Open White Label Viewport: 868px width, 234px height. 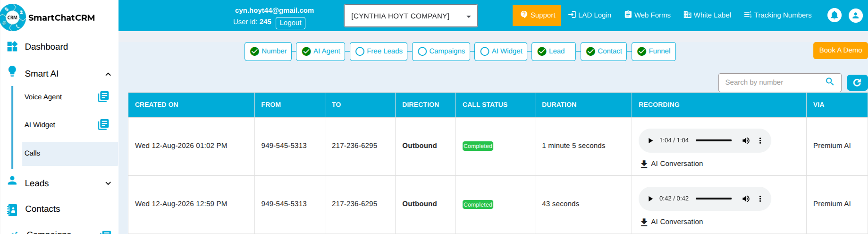[707, 15]
